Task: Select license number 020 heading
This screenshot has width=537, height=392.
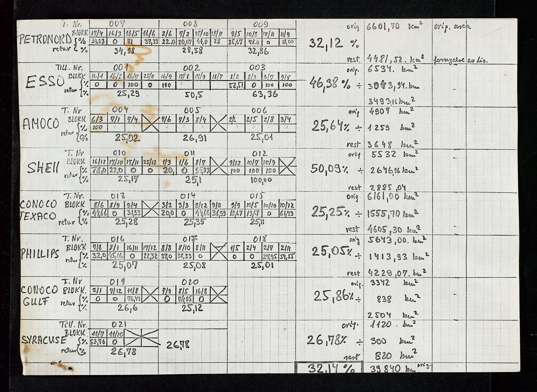Action: click(x=190, y=282)
